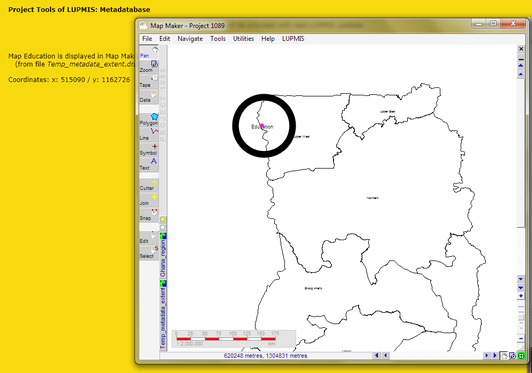This screenshot has width=532, height=373.
Task: Select the Pan tool
Action: point(149,52)
